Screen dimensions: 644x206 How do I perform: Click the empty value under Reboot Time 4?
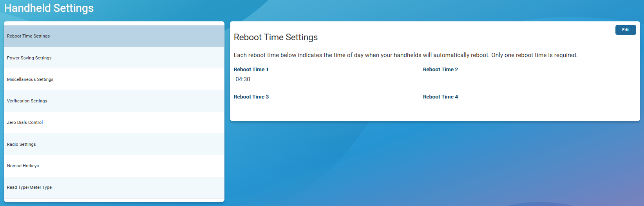click(x=440, y=107)
